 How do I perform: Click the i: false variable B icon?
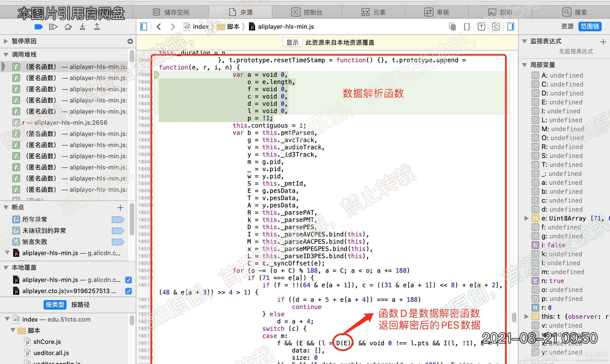(535, 245)
